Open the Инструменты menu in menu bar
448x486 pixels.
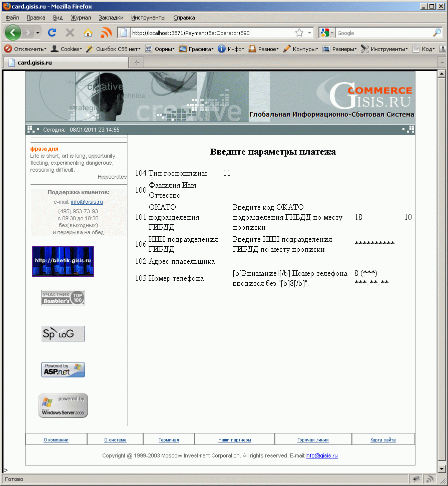pyautogui.click(x=148, y=18)
